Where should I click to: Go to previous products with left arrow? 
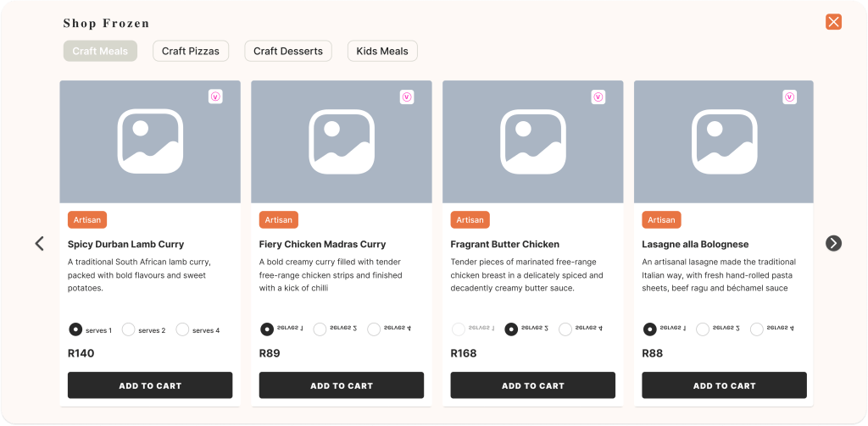(39, 244)
